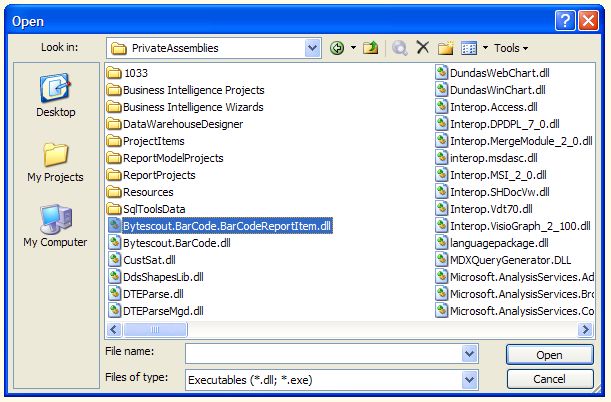This screenshot has height=402, width=611.
Task: Select CustSat.dll file
Action: tap(142, 260)
